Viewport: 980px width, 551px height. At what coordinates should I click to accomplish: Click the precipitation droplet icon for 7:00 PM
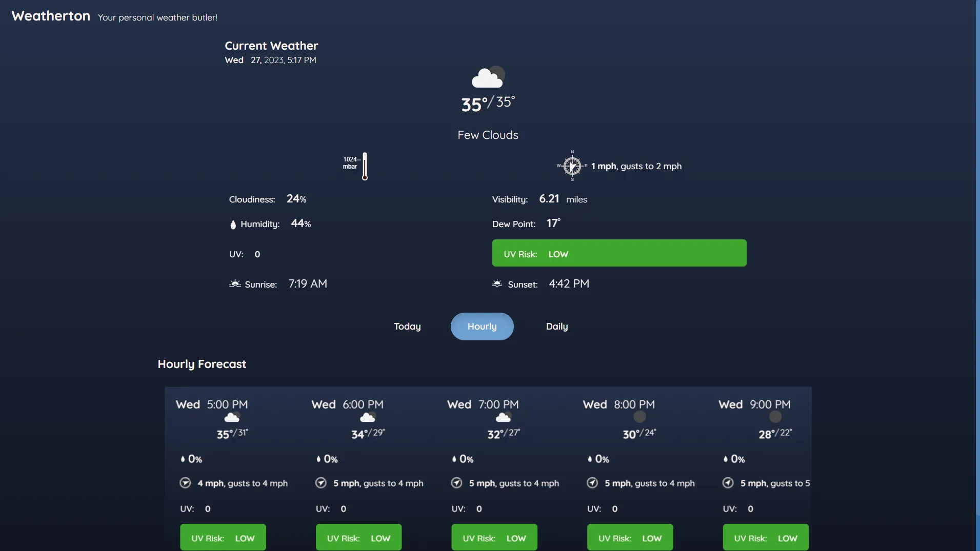tap(454, 459)
